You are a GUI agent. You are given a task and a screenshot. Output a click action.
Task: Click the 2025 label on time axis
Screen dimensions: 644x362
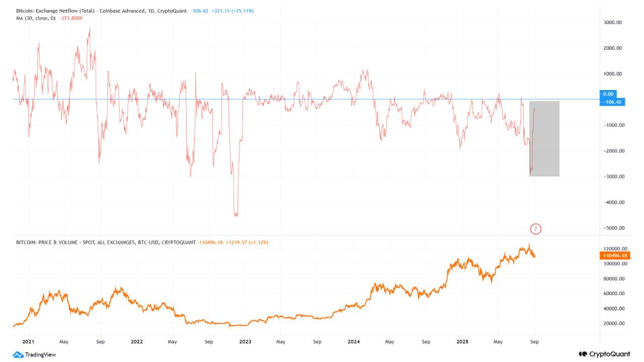click(x=462, y=342)
